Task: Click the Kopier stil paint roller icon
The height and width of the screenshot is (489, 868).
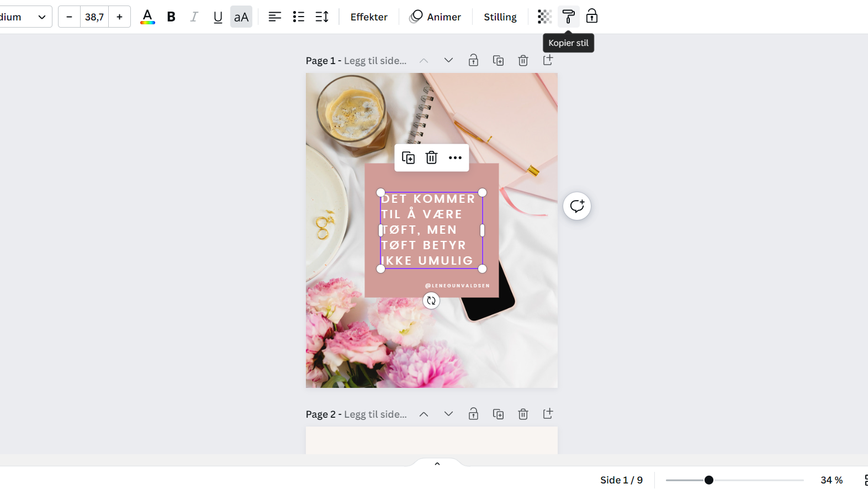Action: (568, 17)
